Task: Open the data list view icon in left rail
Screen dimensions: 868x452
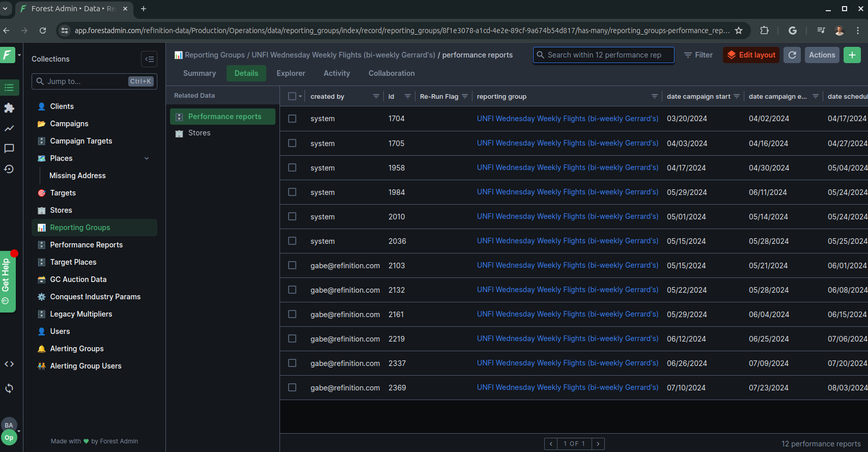Action: 9,88
